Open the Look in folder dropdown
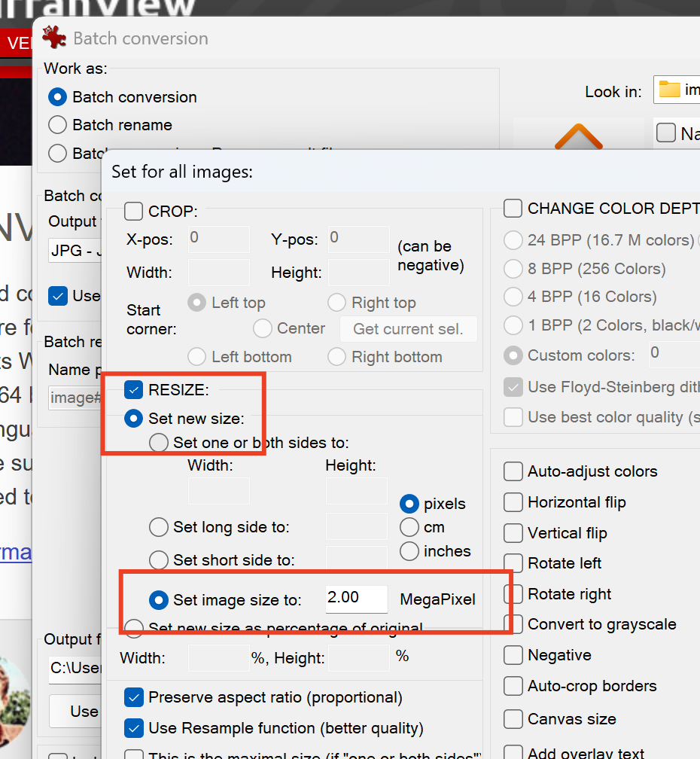 (676, 90)
